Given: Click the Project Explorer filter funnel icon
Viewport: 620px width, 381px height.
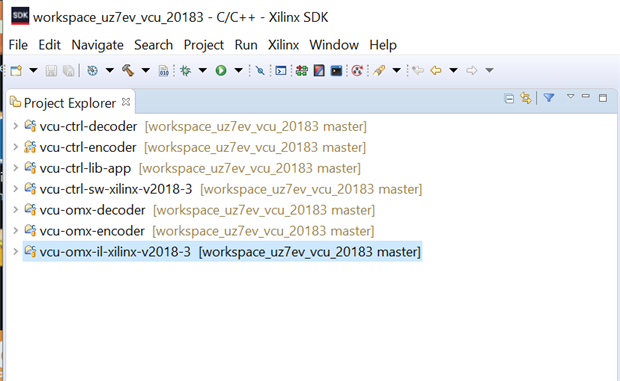Looking at the screenshot, I should (x=549, y=98).
